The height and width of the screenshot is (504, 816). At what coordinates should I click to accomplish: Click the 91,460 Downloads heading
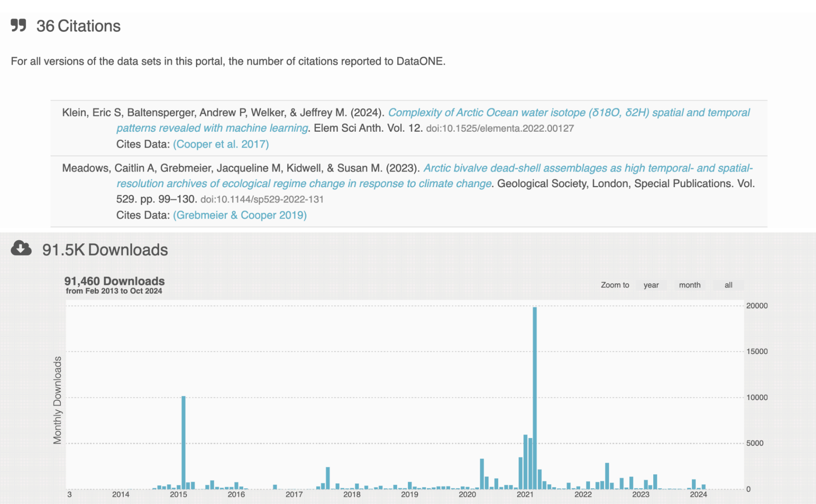115,281
